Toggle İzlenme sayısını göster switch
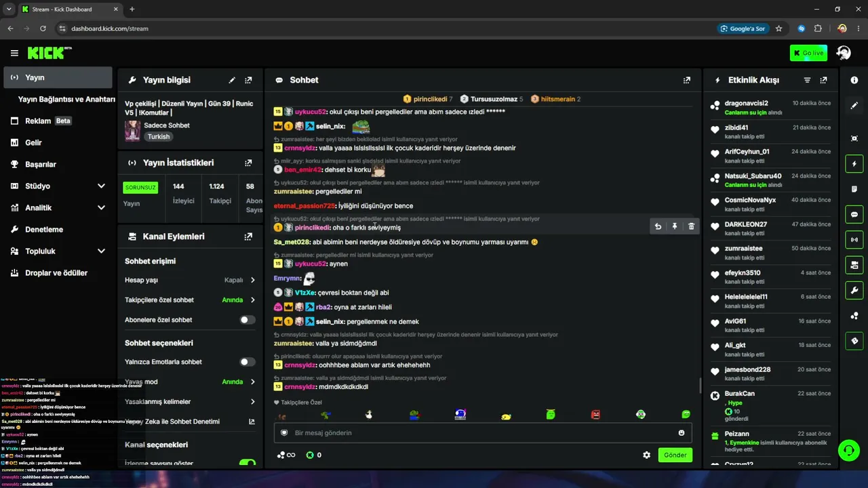 tap(248, 464)
